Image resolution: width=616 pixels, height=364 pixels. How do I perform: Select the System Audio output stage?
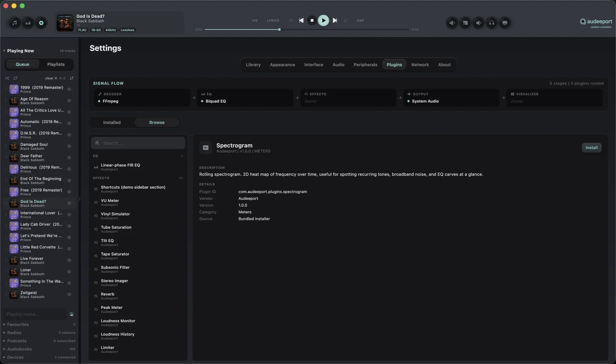click(451, 98)
